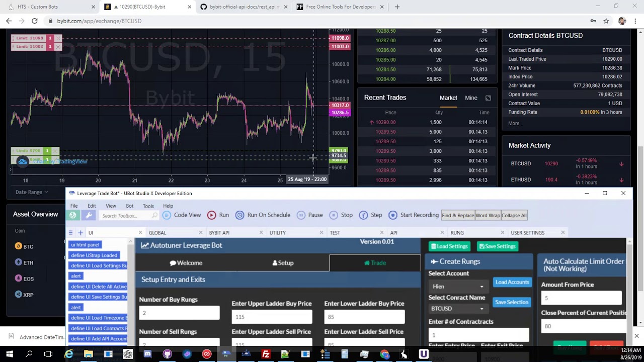Pause the running bot
The width and height of the screenshot is (644, 362).
[x=310, y=215]
